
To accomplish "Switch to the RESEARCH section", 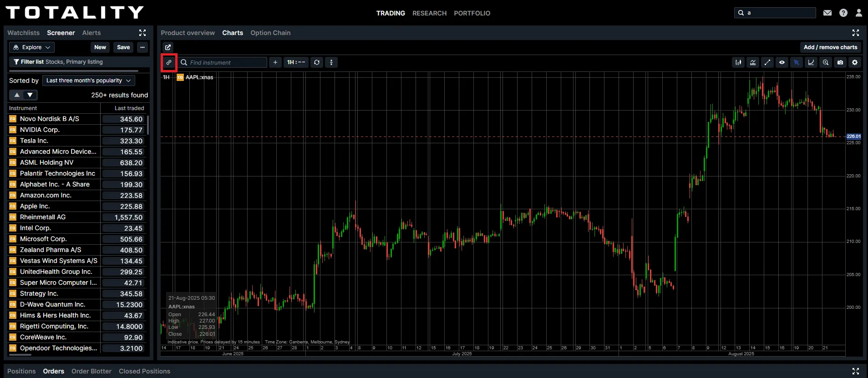I will [429, 13].
